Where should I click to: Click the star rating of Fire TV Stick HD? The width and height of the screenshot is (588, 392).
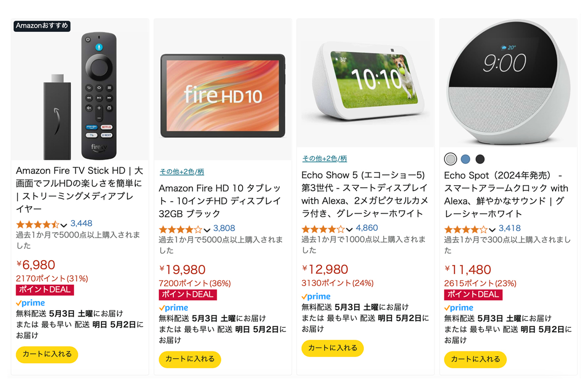38,224
